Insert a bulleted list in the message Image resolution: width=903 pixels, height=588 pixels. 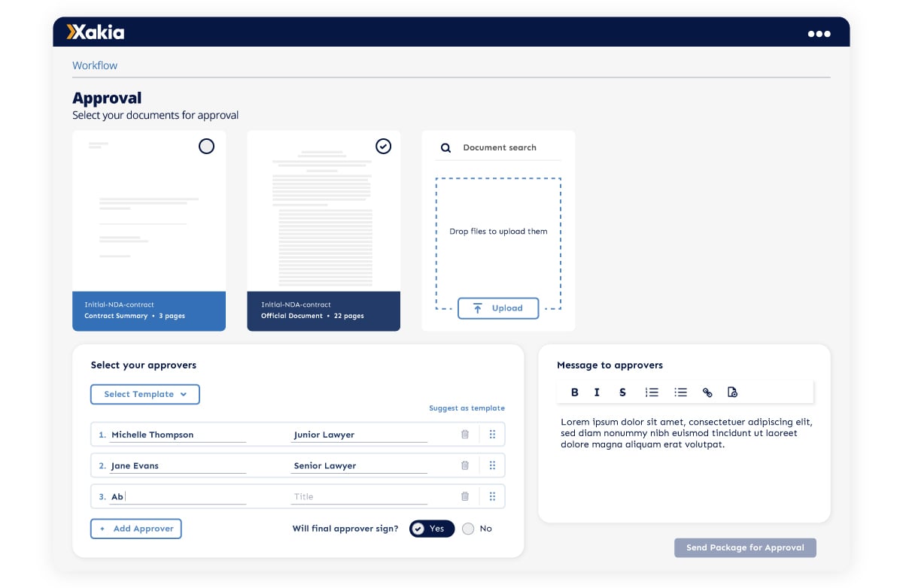pos(680,392)
